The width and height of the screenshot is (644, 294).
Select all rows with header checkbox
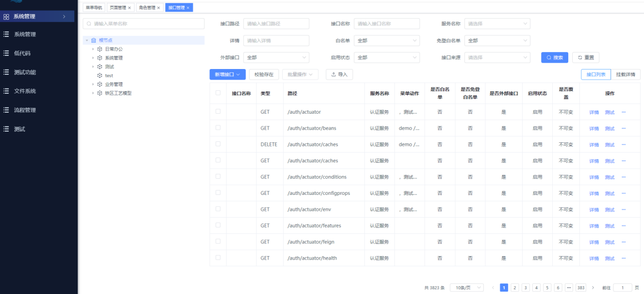(x=218, y=93)
